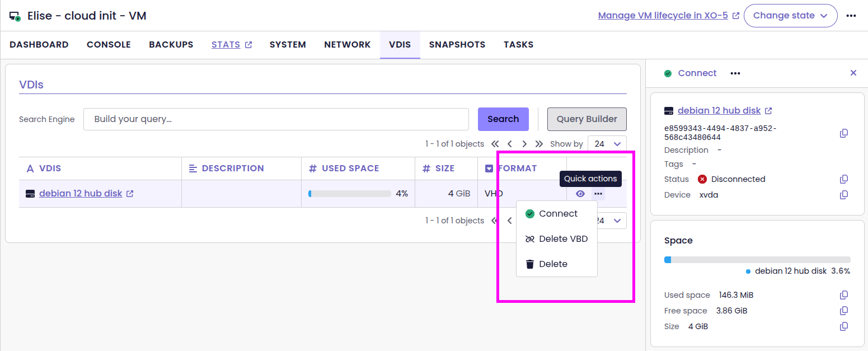The width and height of the screenshot is (868, 351).
Task: Click the three-dot quick actions button in row
Action: click(598, 194)
